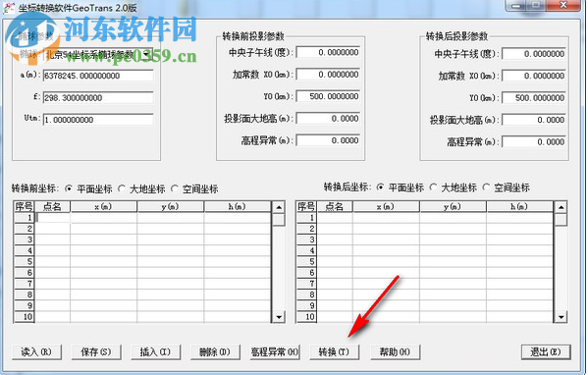Select 空间坐标 for 转换后坐标

pyautogui.click(x=486, y=187)
